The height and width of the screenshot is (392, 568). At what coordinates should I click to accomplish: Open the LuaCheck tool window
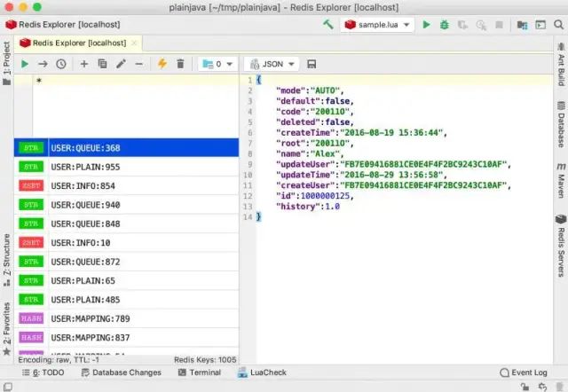click(262, 372)
